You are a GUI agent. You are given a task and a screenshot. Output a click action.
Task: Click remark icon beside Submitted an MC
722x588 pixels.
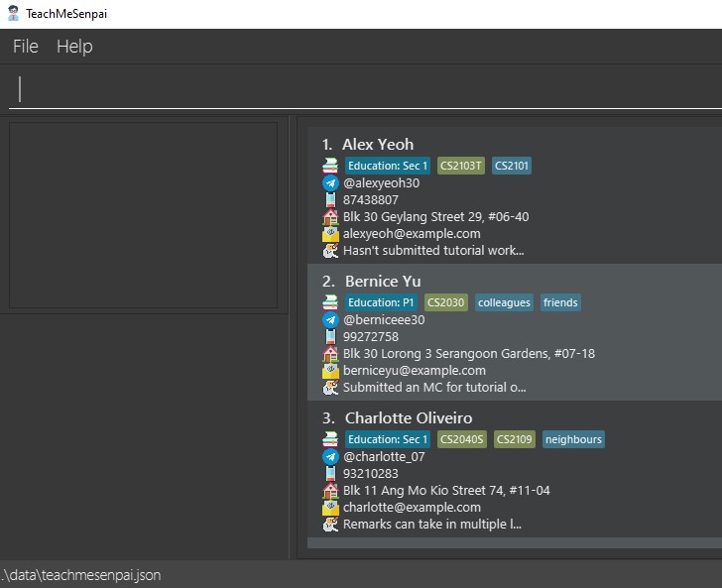[x=330, y=388]
